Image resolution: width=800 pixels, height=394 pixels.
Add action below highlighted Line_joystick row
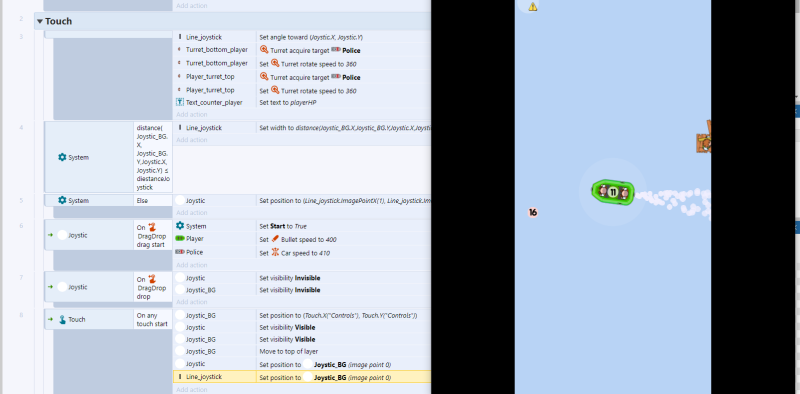pos(192,390)
